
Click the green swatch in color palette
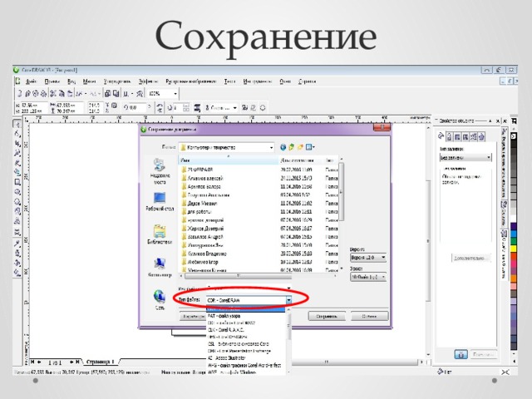tap(514, 241)
